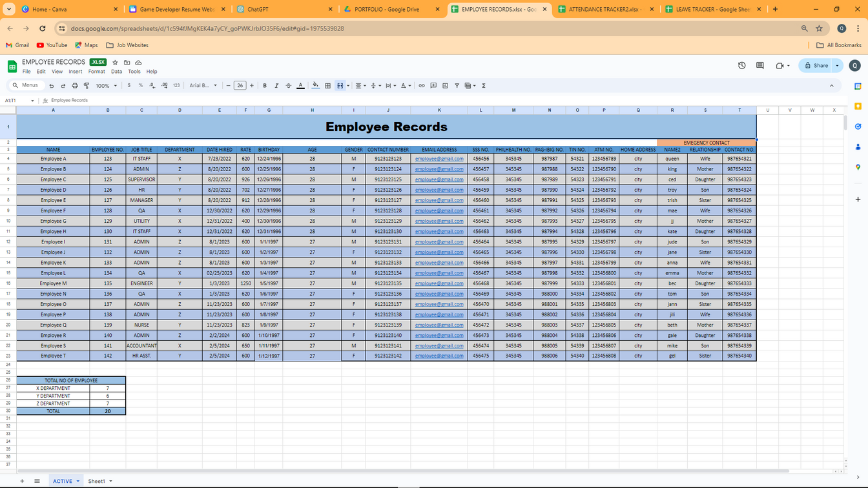Image resolution: width=868 pixels, height=488 pixels.
Task: Open the Data menu
Action: pyautogui.click(x=116, y=72)
